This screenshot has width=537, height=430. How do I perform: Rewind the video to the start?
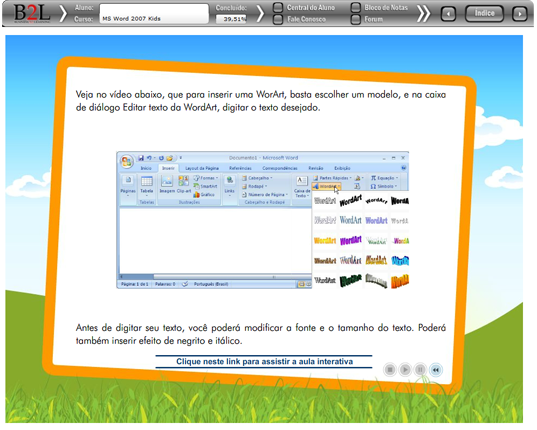(436, 370)
